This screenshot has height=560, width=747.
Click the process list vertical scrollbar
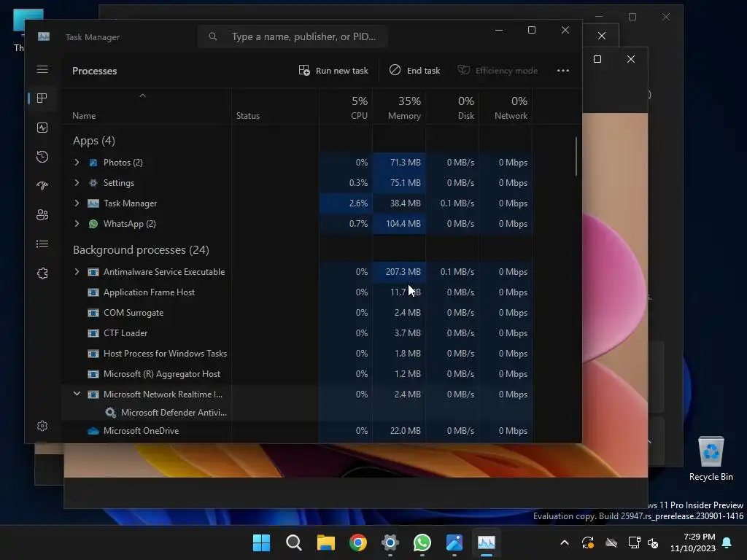point(576,156)
